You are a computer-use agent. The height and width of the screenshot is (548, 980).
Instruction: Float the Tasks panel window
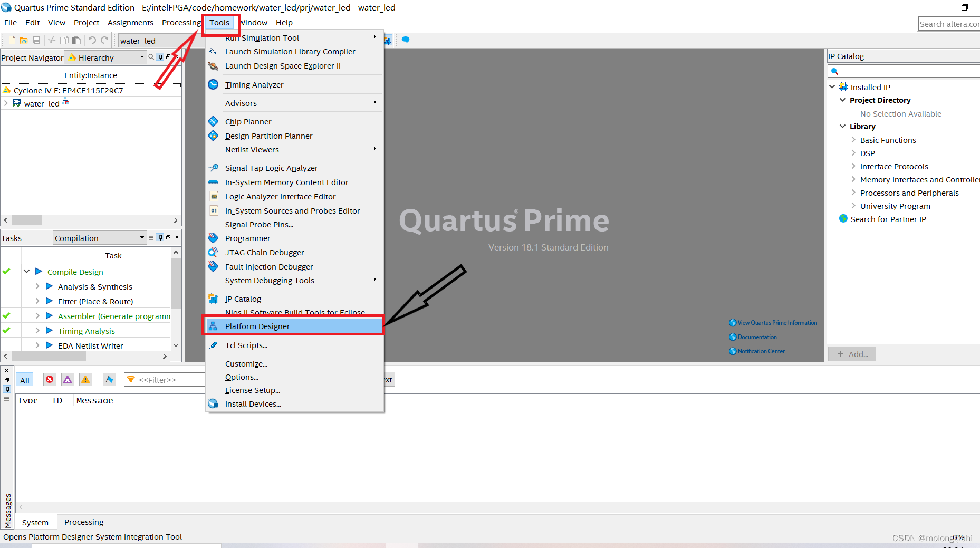click(168, 237)
